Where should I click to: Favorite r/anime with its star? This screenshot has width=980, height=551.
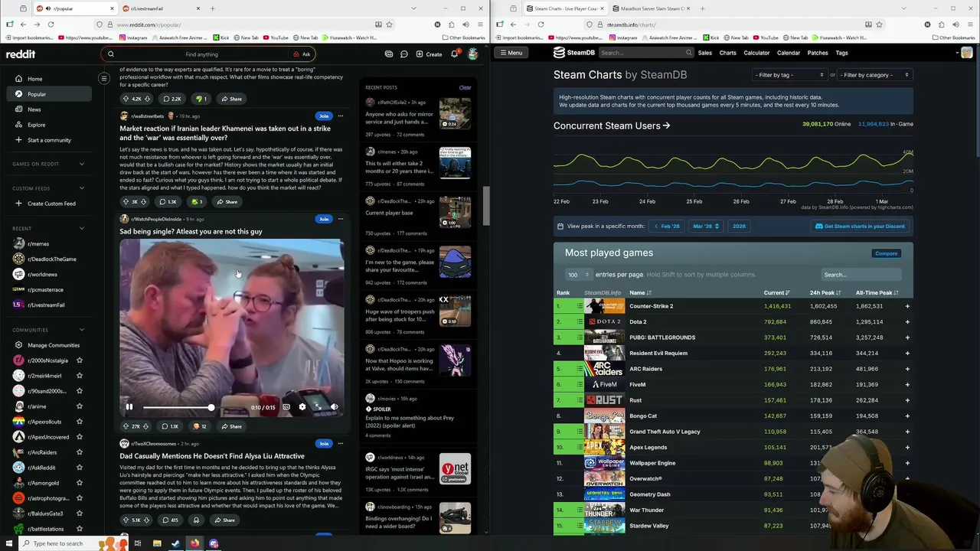pos(80,406)
